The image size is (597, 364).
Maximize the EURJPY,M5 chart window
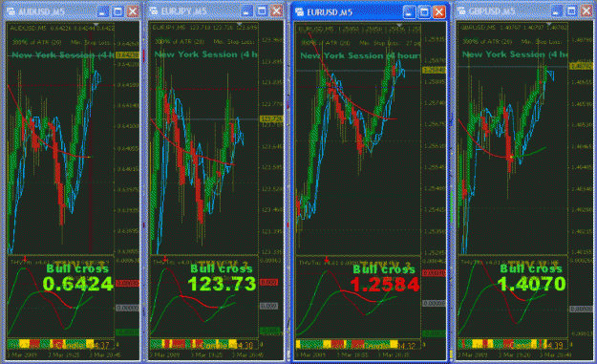coord(262,11)
